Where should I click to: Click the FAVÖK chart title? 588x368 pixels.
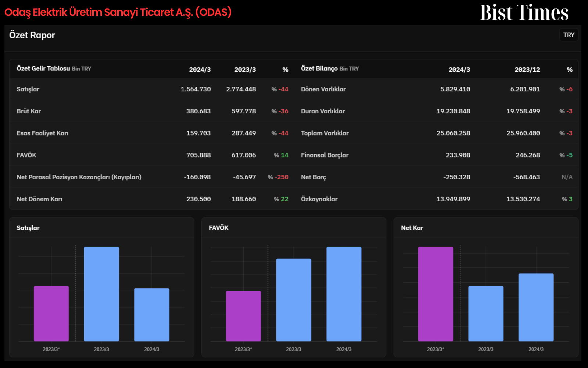click(219, 228)
